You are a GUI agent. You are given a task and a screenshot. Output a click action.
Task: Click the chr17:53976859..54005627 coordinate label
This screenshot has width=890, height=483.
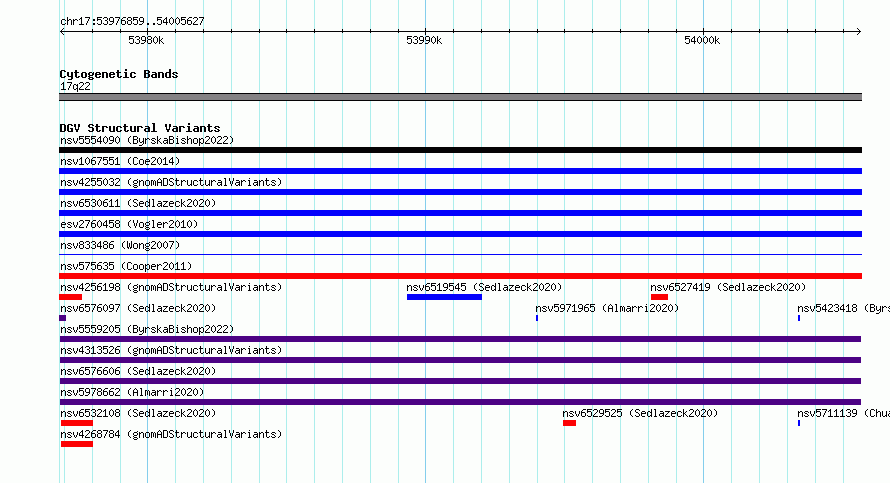coord(132,21)
